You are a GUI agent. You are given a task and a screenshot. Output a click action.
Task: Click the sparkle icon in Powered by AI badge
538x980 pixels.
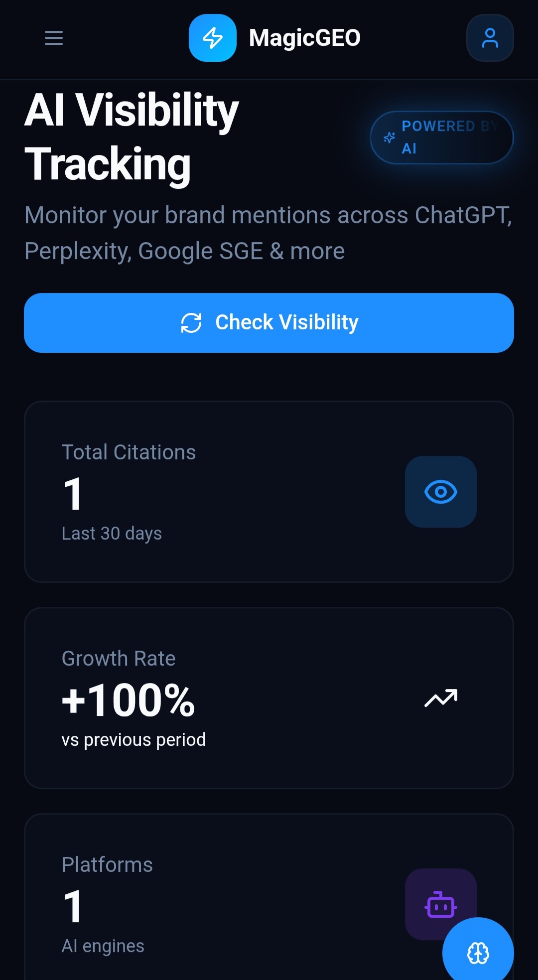click(x=389, y=138)
